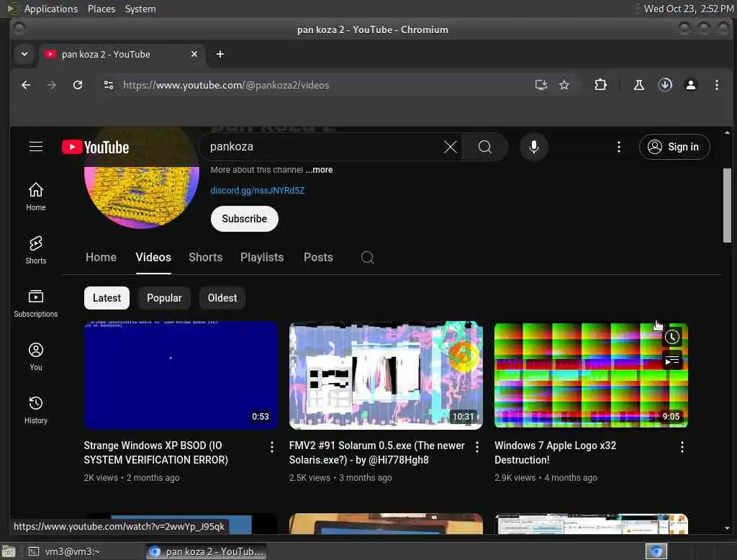The width and height of the screenshot is (737, 560).
Task: Play blue BSOD thumbnail video
Action: [181, 375]
